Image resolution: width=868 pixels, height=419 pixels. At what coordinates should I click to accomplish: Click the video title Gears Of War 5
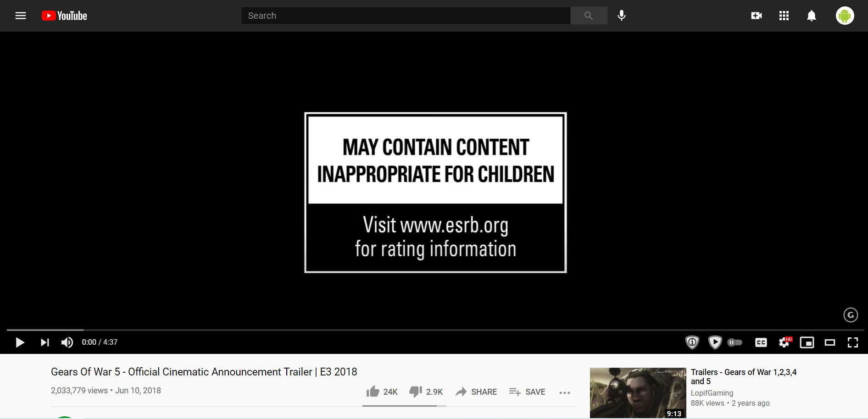pyautogui.click(x=204, y=372)
